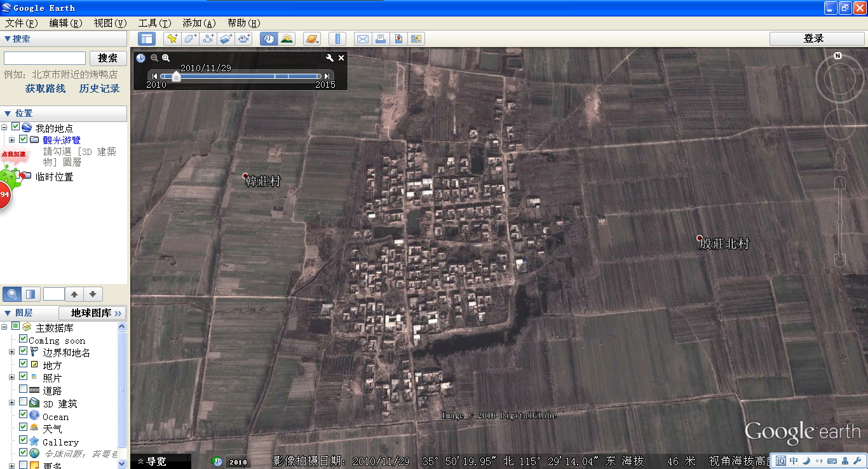
Task: Open the 编辑(E) menu
Action: pyautogui.click(x=65, y=24)
